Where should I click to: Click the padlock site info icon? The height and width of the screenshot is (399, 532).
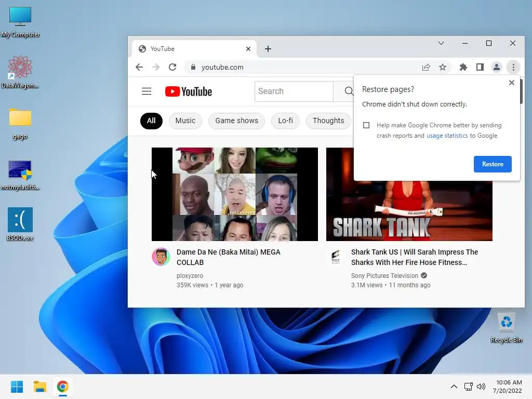[193, 67]
